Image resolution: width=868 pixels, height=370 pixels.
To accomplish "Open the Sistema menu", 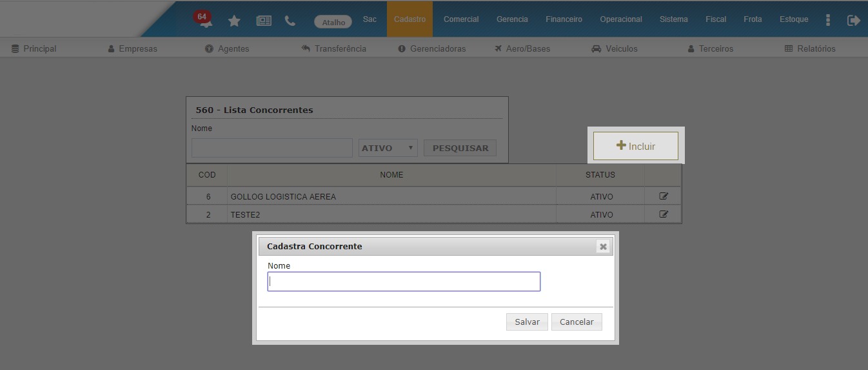I will point(674,19).
